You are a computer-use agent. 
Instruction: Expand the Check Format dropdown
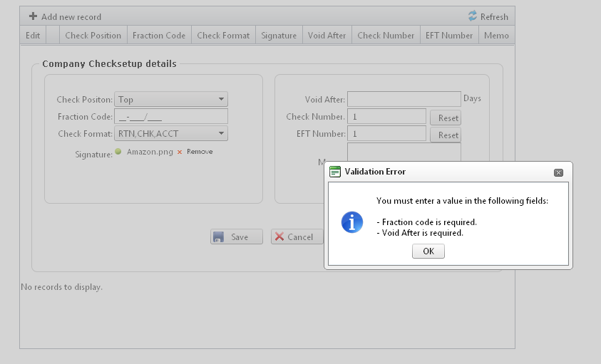[x=222, y=133]
